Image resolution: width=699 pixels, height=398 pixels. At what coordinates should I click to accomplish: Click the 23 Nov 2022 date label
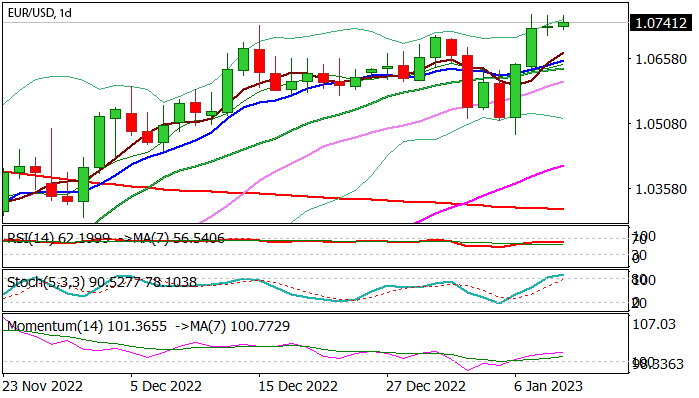[x=43, y=386]
